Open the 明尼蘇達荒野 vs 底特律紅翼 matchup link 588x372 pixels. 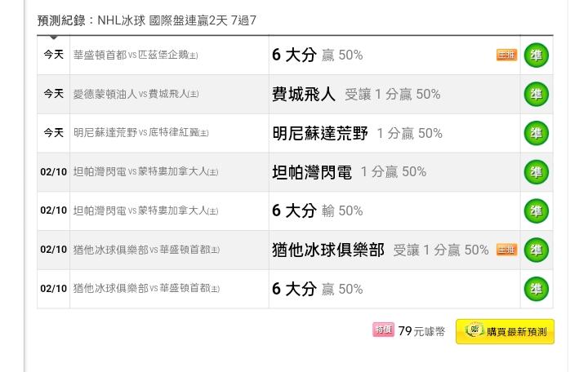tap(140, 133)
